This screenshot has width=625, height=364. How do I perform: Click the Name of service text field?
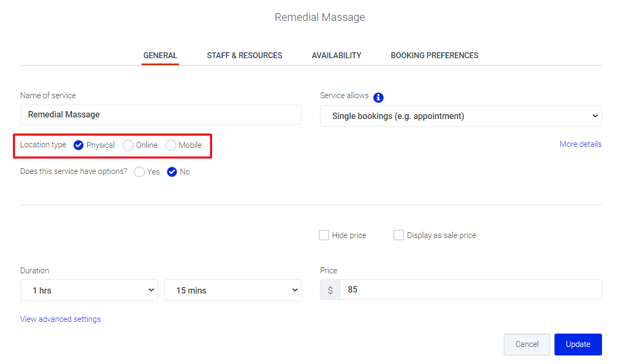(161, 115)
